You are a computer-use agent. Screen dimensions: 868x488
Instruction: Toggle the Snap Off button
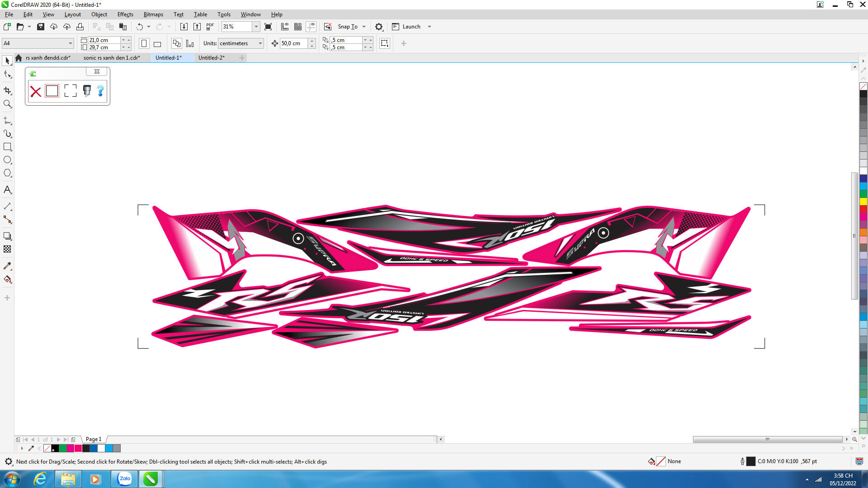(x=328, y=27)
